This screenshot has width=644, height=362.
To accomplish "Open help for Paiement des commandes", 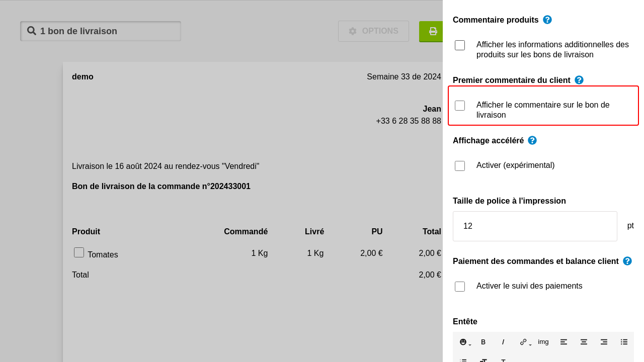I will click(627, 261).
